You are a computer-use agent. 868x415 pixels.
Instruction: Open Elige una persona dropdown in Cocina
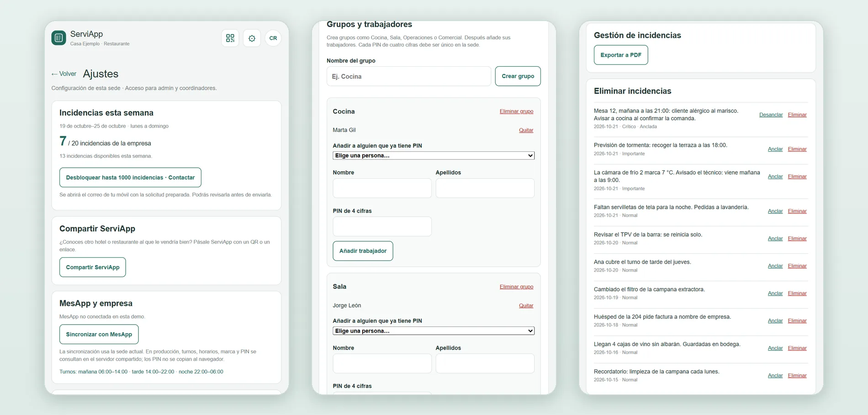pyautogui.click(x=434, y=156)
